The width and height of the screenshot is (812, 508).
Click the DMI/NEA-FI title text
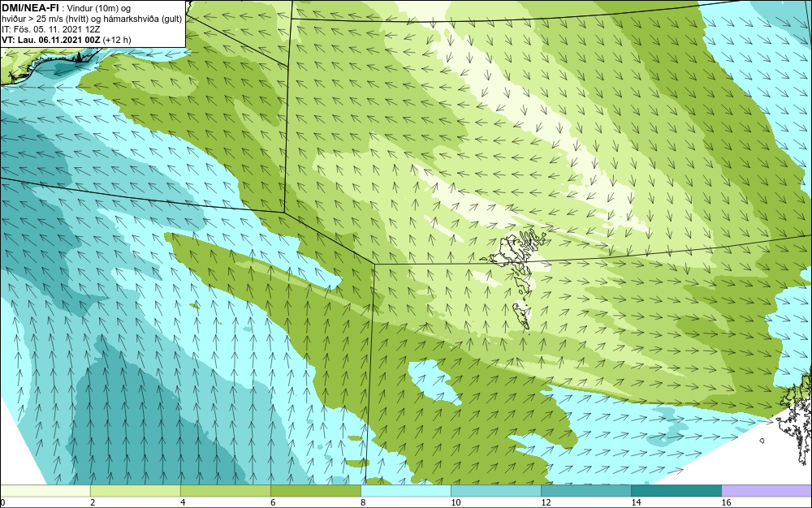(31, 8)
